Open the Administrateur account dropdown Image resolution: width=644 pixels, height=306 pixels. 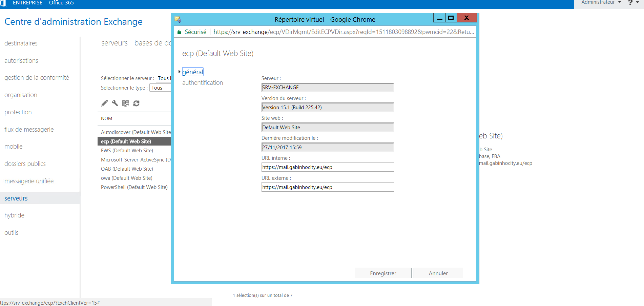point(601,2)
